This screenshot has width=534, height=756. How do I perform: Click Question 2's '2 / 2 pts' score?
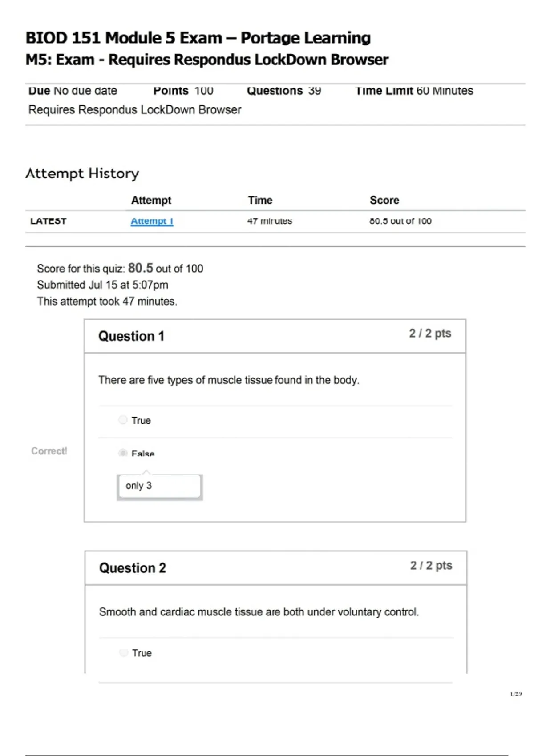coord(431,566)
